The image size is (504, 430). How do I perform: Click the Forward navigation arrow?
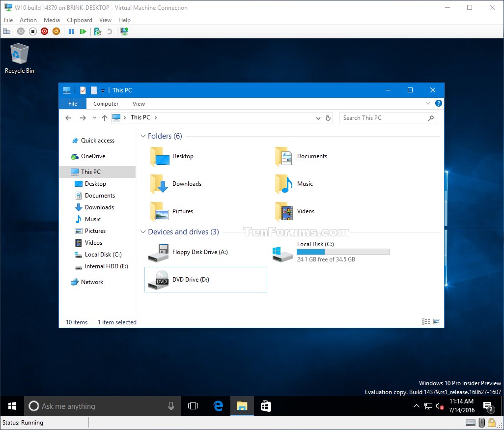[83, 118]
